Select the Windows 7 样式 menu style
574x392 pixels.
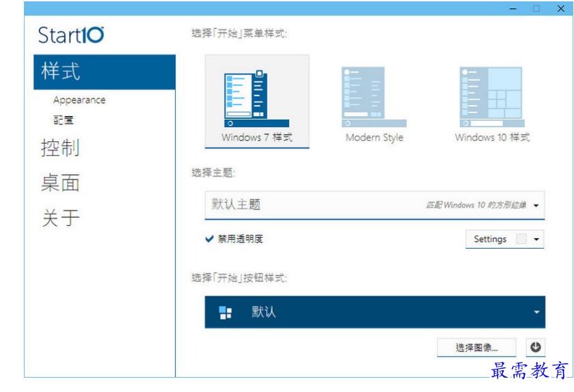pyautogui.click(x=257, y=101)
